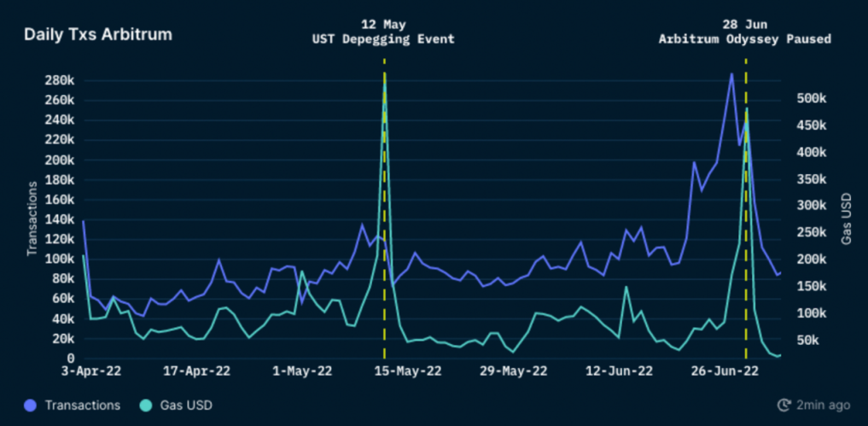Click the "2min ago" timestamp text
Screen dimensions: 868x426
point(824,406)
